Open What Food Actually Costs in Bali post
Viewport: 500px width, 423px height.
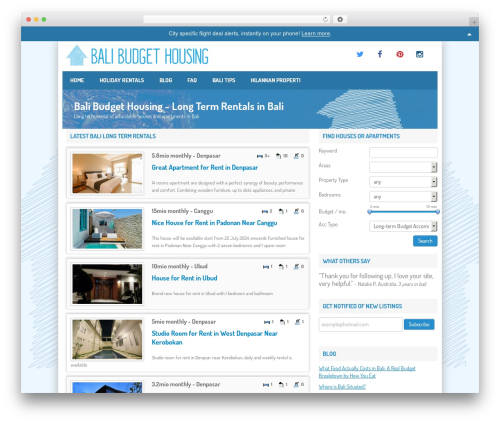point(367,372)
